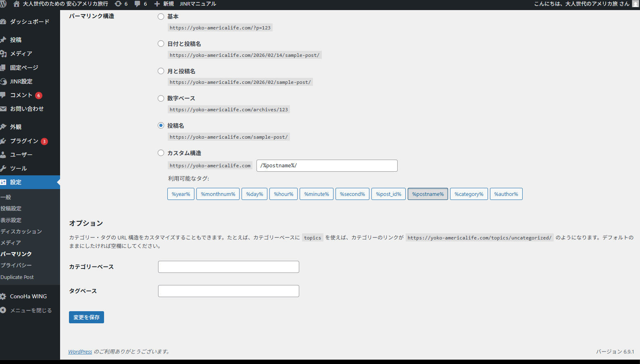
Task: Click the 変更を保存 button
Action: (x=86, y=317)
